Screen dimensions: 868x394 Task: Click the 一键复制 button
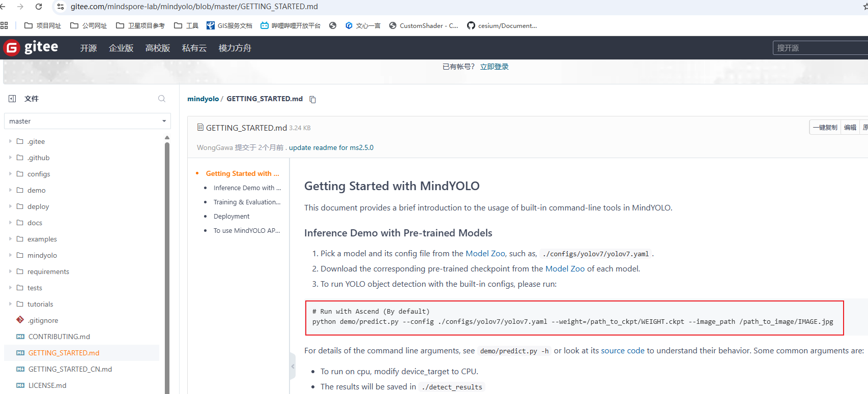[825, 127]
